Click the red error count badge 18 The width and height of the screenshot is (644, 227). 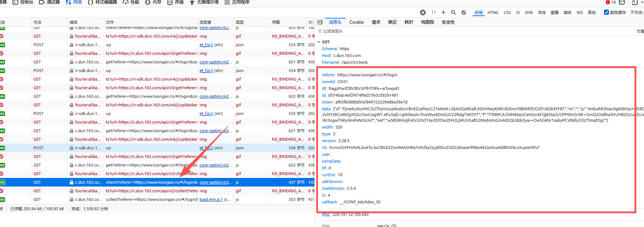coord(611,2)
